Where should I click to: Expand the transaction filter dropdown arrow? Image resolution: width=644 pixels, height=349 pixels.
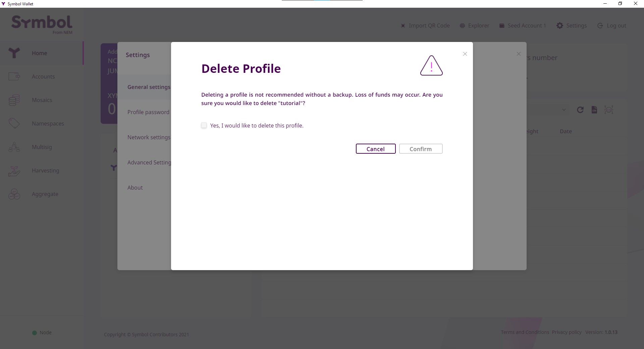564,110
